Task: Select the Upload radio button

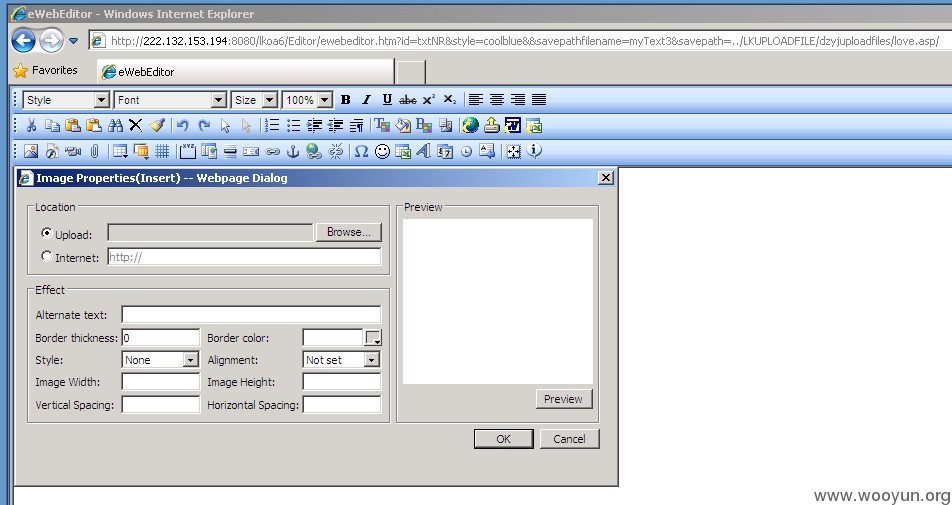Action: [x=47, y=233]
